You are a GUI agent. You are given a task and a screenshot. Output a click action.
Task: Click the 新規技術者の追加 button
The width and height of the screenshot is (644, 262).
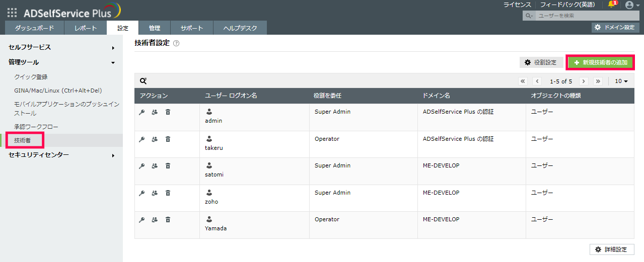600,62
